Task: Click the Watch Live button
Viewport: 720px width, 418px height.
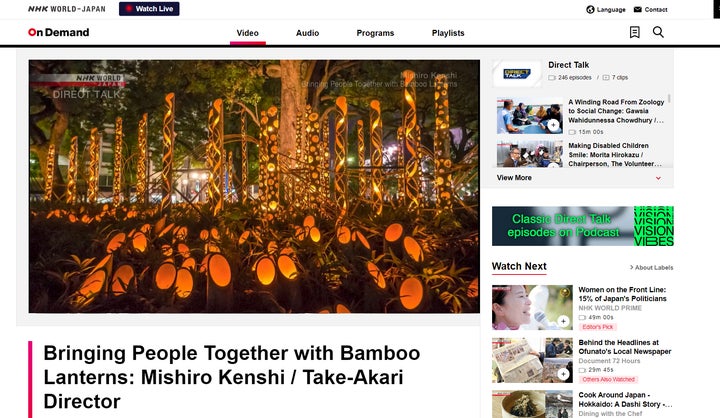Action: (149, 9)
